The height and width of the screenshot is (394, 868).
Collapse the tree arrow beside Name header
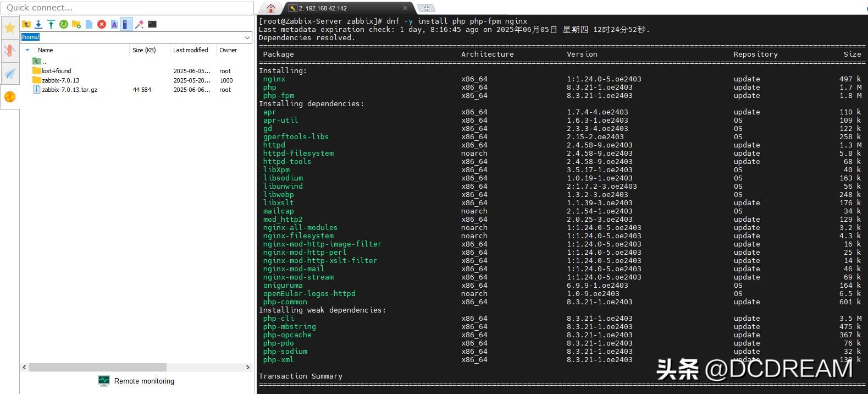27,50
